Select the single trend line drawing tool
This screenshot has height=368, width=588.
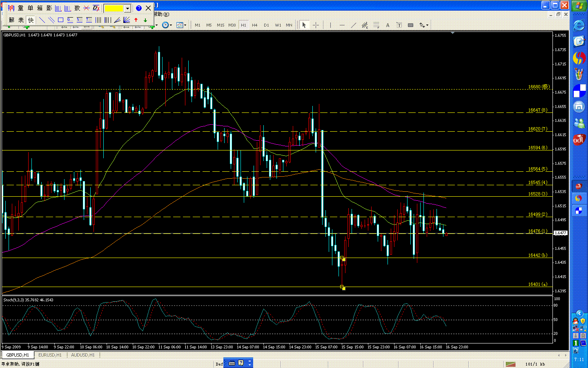click(42, 20)
